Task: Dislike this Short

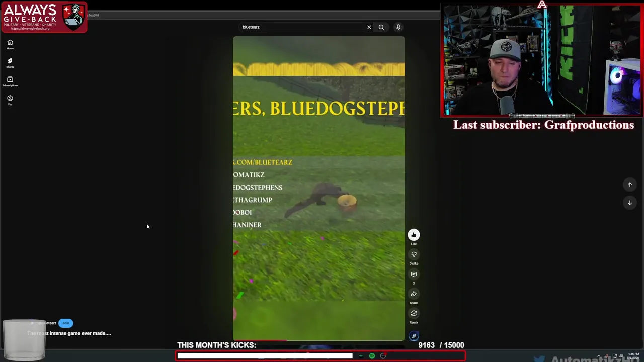Action: pos(414,254)
